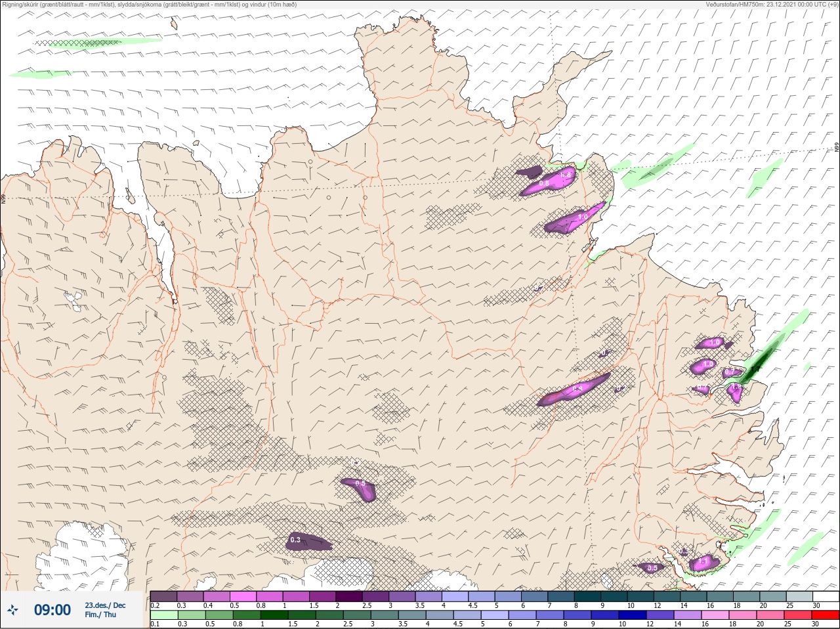Select top legend row swatch for 0.5
Image resolution: width=840 pixels, height=629 pixels.
(243, 596)
